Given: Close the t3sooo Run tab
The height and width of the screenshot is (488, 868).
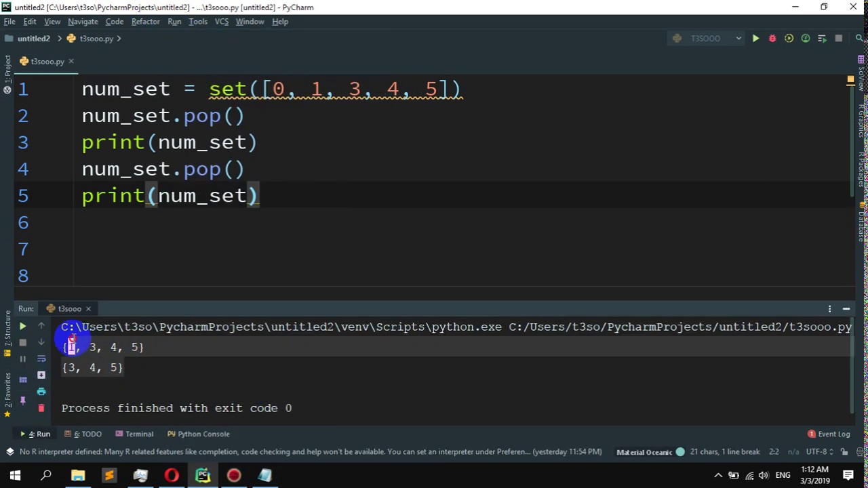Looking at the screenshot, I should click(88, 309).
